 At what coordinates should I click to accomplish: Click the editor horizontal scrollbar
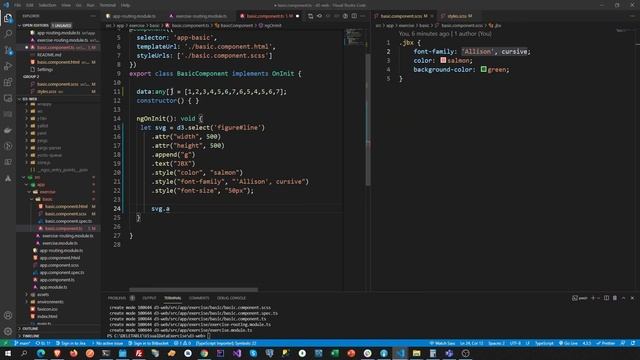coord(194,290)
